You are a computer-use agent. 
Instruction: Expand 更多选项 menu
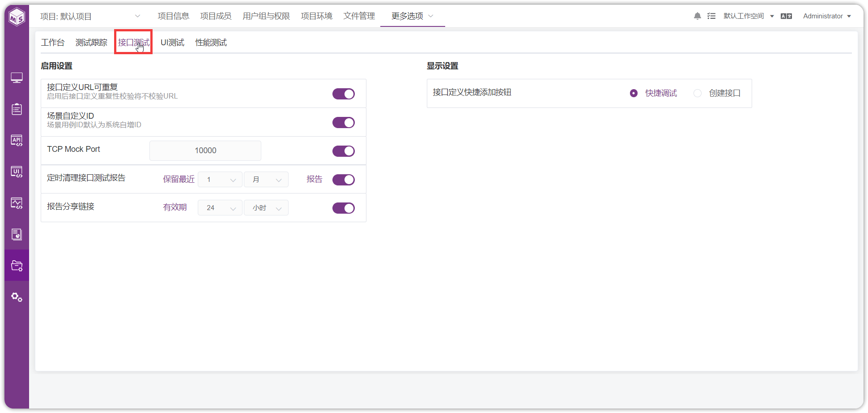click(x=412, y=16)
